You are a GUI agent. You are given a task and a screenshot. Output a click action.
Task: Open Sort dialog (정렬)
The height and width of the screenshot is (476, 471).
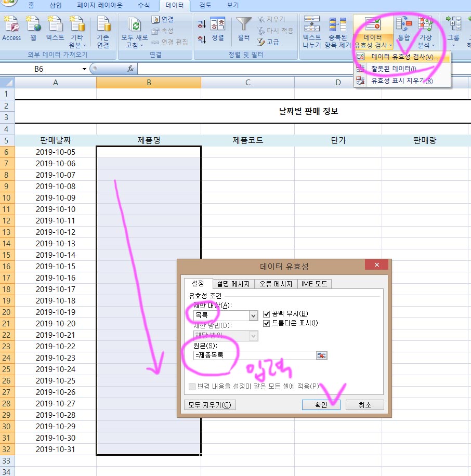tap(218, 29)
